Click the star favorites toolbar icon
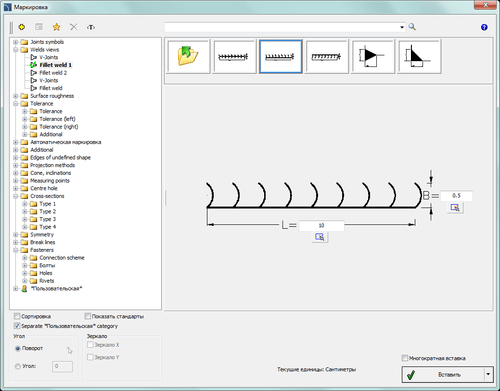Viewport: 500px width, 391px height. click(x=56, y=27)
